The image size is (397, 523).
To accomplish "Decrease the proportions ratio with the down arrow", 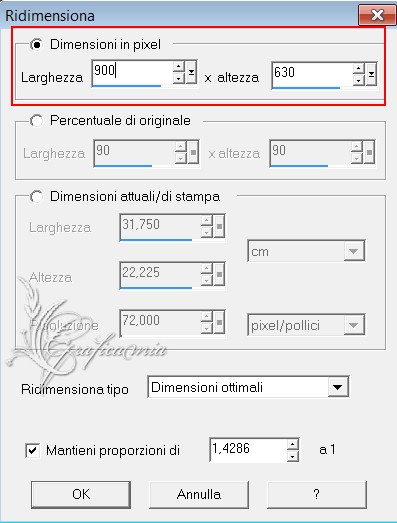I will [292, 456].
